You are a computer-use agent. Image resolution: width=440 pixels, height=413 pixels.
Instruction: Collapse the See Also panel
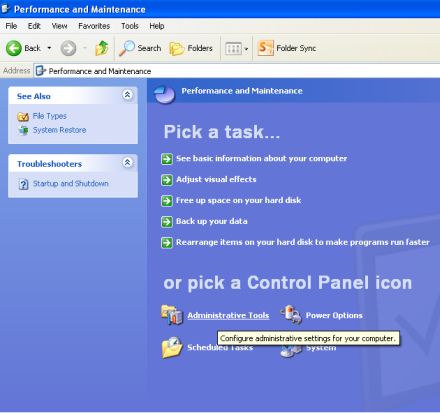click(x=127, y=95)
